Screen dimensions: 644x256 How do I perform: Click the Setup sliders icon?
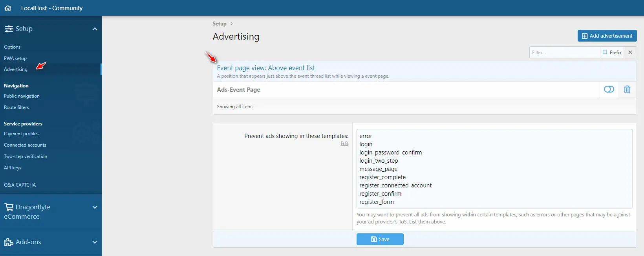tap(9, 29)
